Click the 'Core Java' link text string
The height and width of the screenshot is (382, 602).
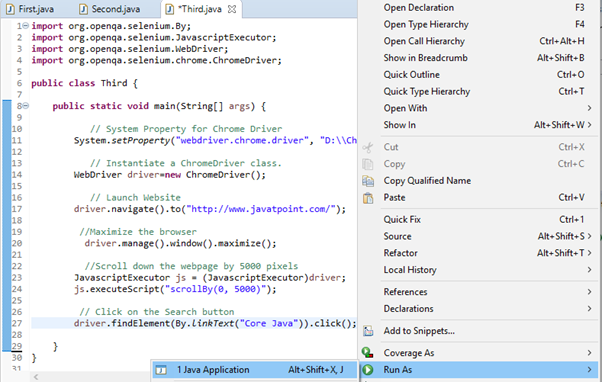pyautogui.click(x=269, y=323)
